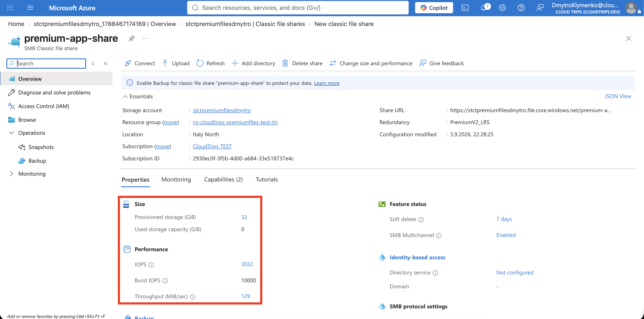Open the more options ellipsis

[145, 39]
